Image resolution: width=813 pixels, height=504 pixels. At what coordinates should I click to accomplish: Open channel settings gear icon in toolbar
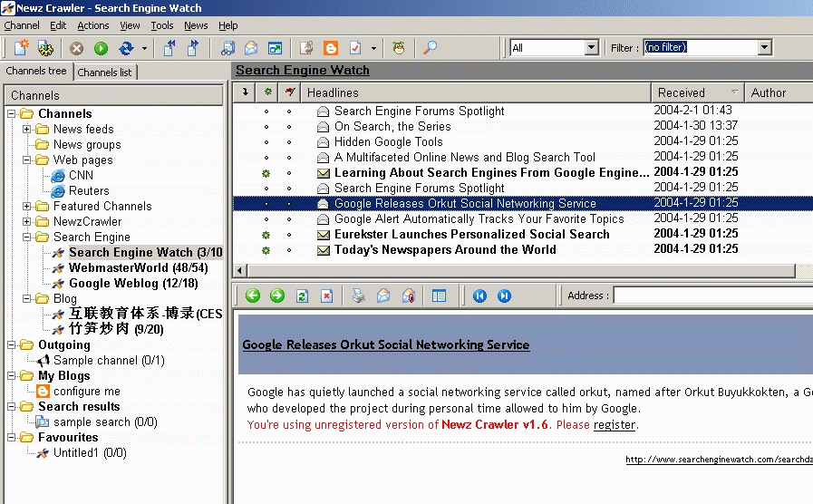click(45, 48)
